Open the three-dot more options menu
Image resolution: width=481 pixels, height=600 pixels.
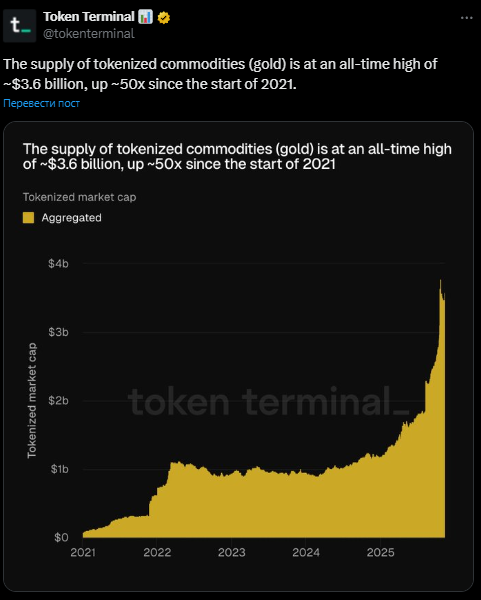(x=466, y=18)
